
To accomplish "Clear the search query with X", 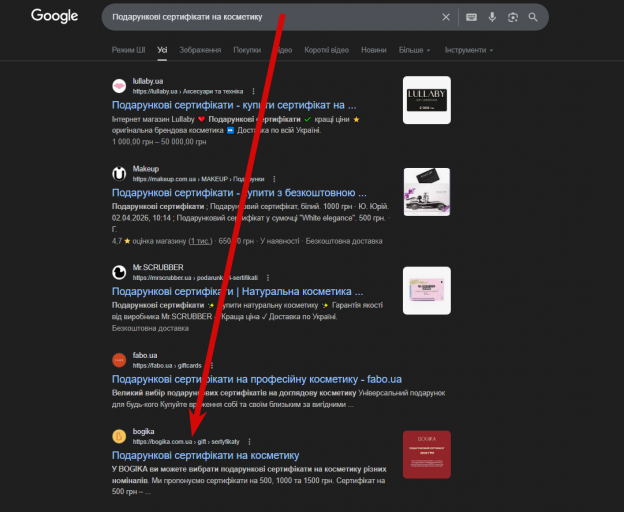I will pos(446,17).
